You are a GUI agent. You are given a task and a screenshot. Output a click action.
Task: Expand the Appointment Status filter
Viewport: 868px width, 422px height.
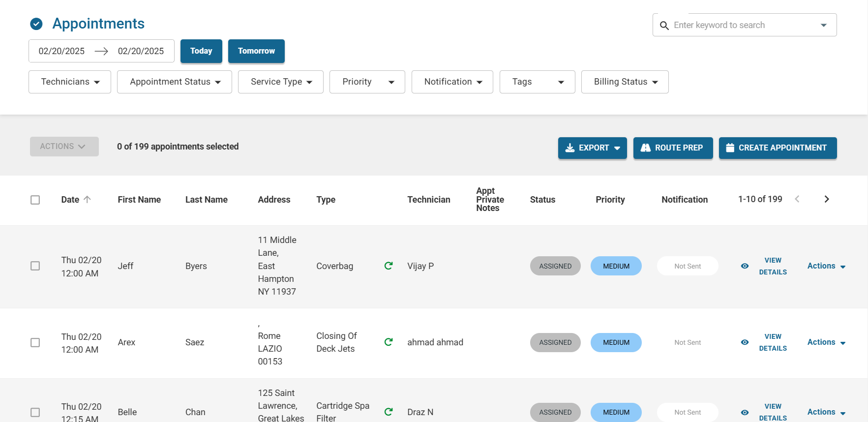(175, 82)
